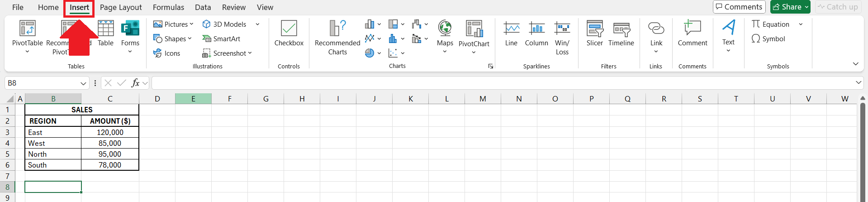The height and width of the screenshot is (202, 868).
Task: Insert a waterfall or stock chart
Action: pyautogui.click(x=417, y=24)
